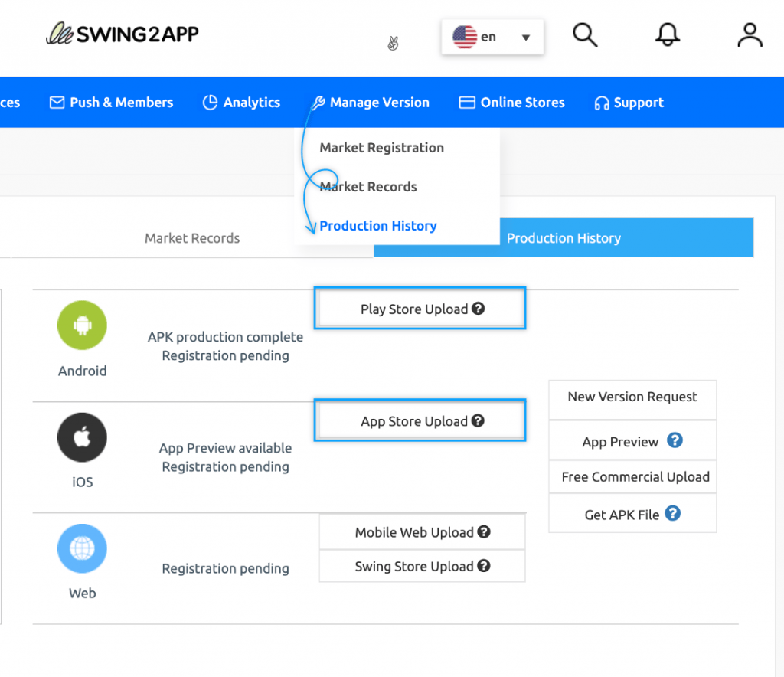784x677 pixels.
Task: Click the New Version Request button
Action: (x=632, y=397)
